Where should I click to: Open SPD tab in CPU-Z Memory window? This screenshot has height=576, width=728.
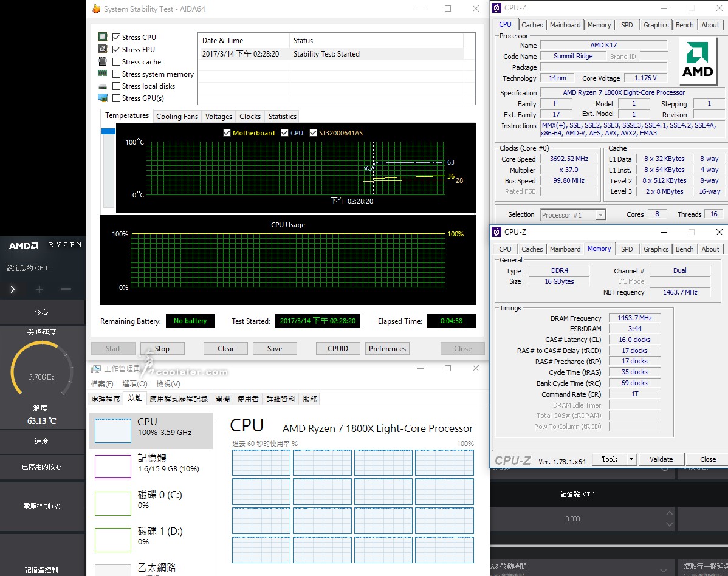(627, 249)
